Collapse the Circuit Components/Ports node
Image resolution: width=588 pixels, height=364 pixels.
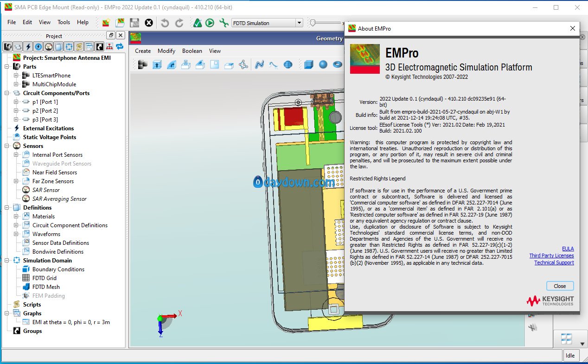tap(7, 93)
